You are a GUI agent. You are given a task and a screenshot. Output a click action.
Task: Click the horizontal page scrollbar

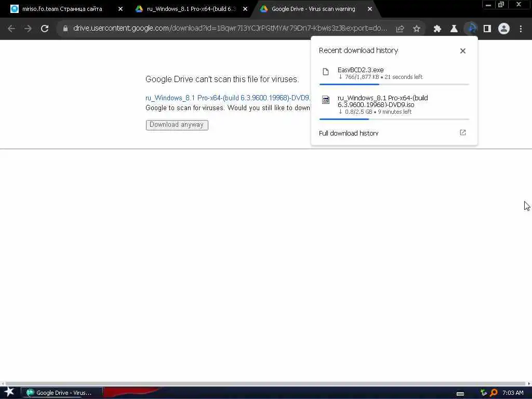click(265, 384)
